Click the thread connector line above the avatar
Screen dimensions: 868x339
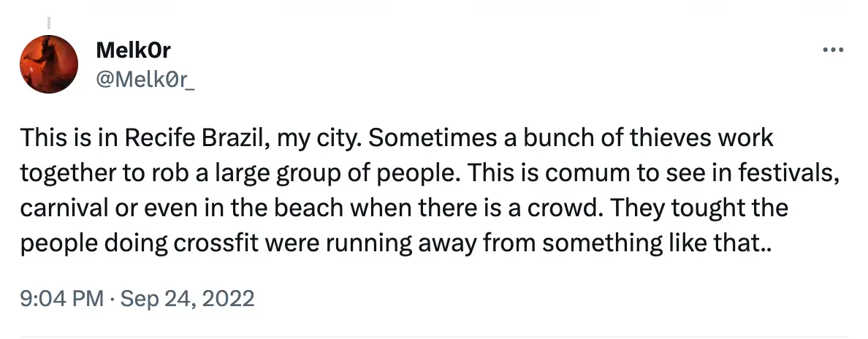click(49, 23)
